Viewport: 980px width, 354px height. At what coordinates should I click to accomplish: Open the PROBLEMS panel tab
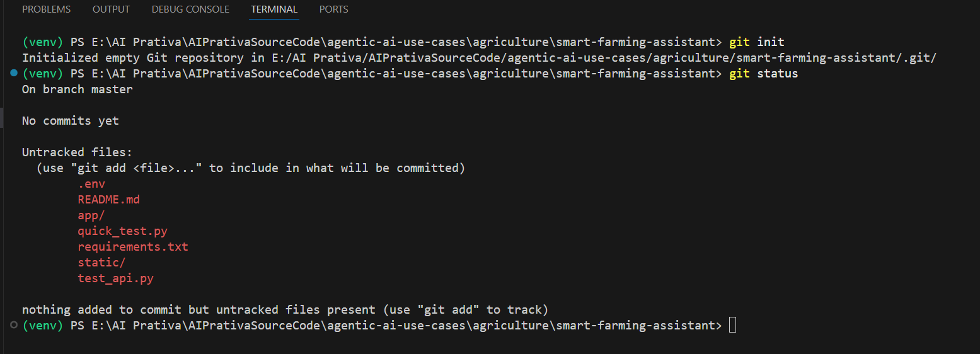tap(46, 9)
